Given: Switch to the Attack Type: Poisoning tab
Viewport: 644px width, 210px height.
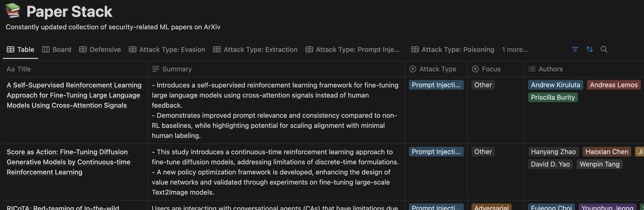Looking at the screenshot, I should point(452,49).
